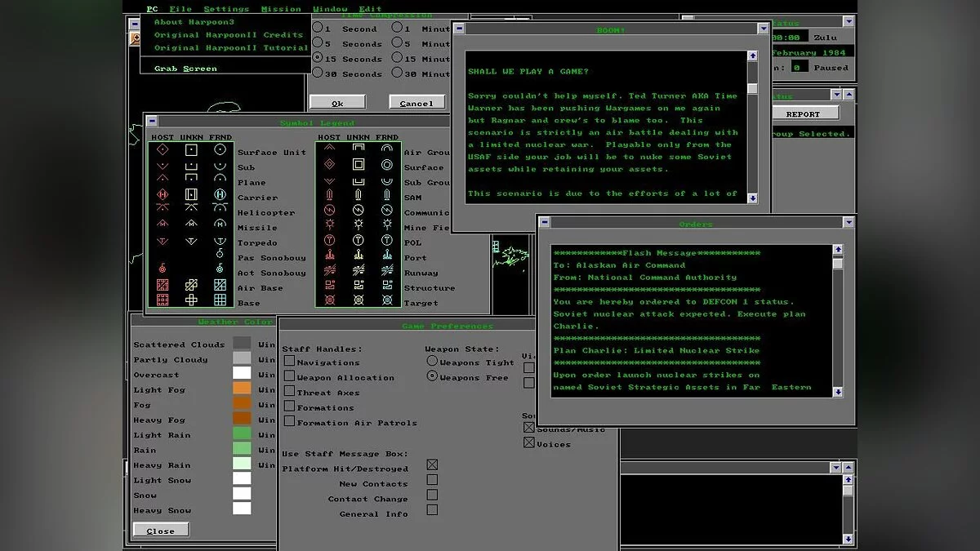
Task: Click the hostile POL symbol
Action: point(329,240)
